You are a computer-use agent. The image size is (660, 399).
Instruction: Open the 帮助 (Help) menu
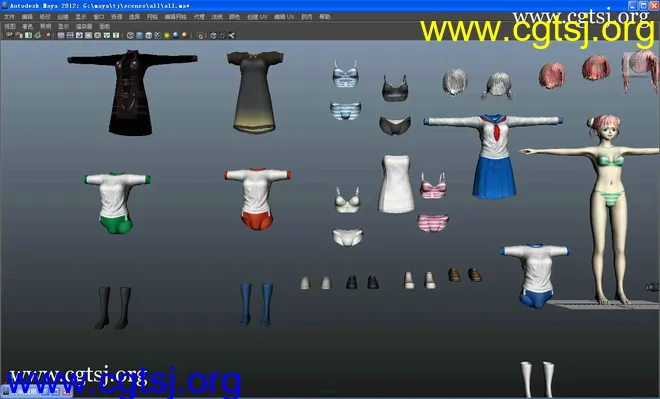[325, 17]
